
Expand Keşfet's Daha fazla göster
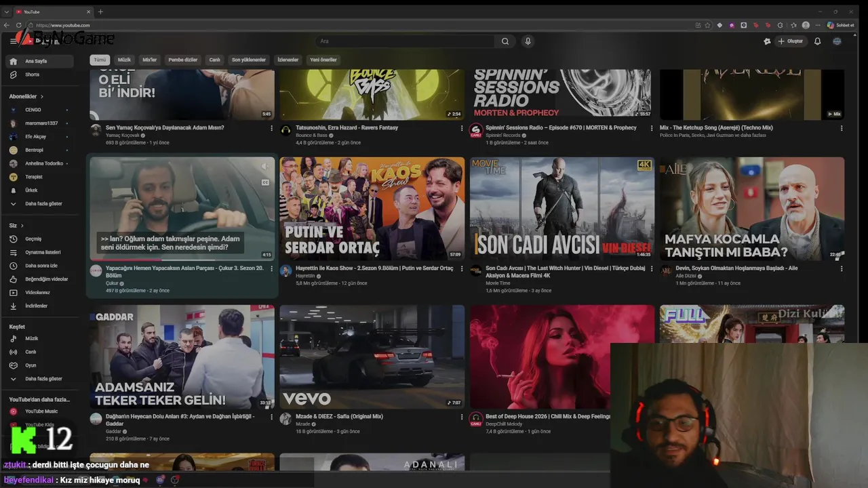[x=40, y=379]
